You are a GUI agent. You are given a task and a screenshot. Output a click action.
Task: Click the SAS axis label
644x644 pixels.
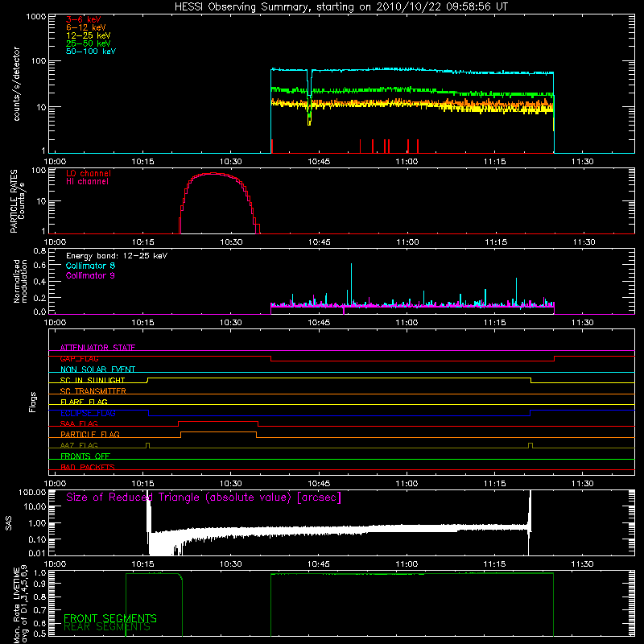tap(9, 523)
